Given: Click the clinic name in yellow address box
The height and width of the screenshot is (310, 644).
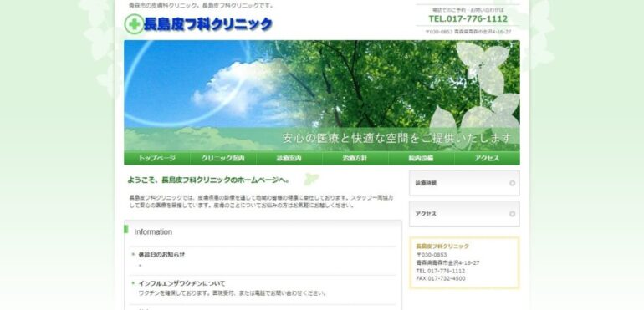Looking at the screenshot, I should (x=442, y=246).
